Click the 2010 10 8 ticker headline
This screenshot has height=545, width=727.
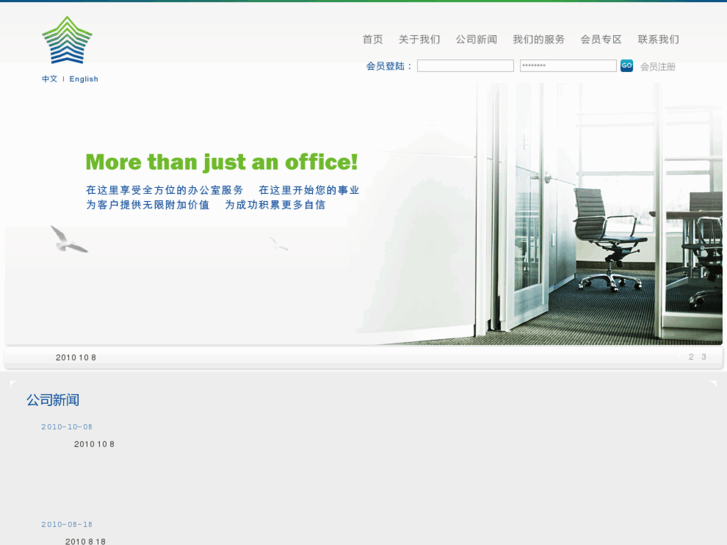pos(76,358)
